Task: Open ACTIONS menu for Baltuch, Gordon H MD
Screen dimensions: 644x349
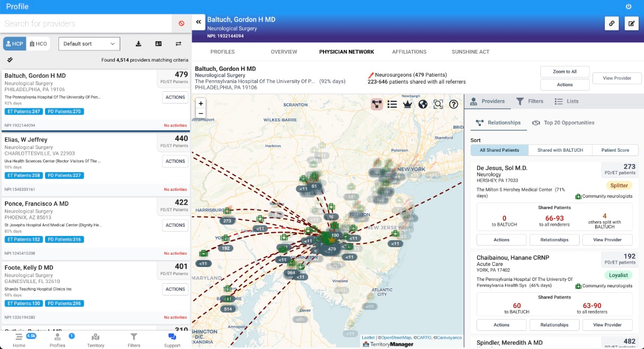Action: (x=175, y=97)
